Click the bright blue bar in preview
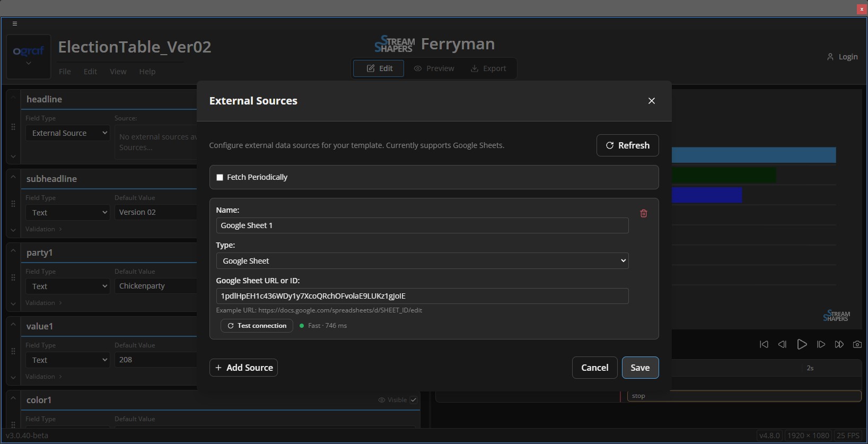Image resolution: width=868 pixels, height=444 pixels. [707, 195]
